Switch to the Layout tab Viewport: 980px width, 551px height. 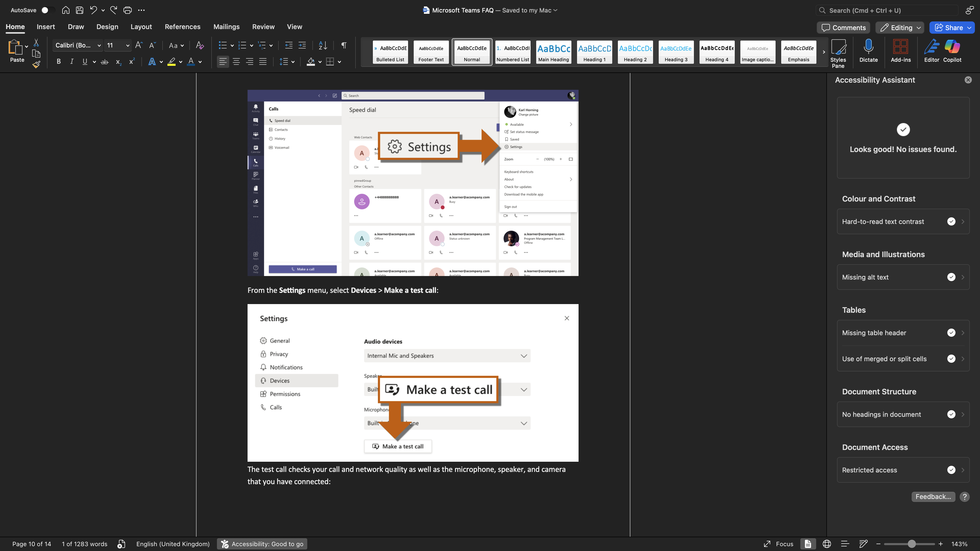pos(141,27)
